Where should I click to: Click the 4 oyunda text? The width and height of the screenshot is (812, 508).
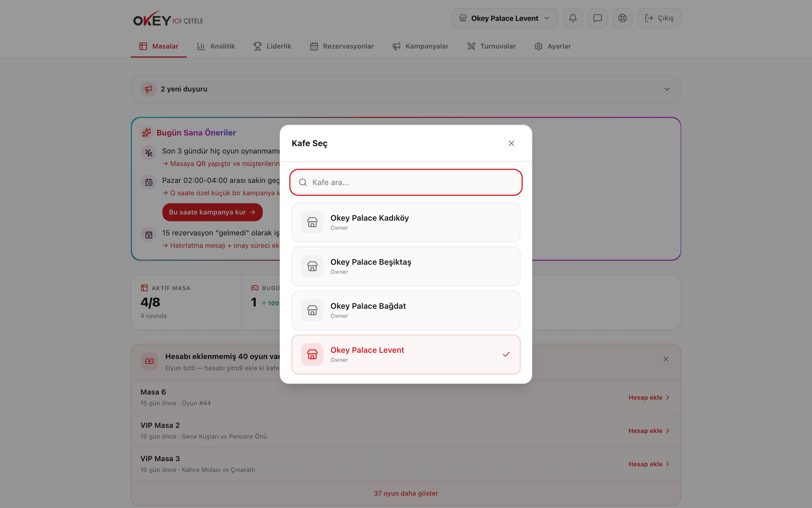(x=153, y=316)
